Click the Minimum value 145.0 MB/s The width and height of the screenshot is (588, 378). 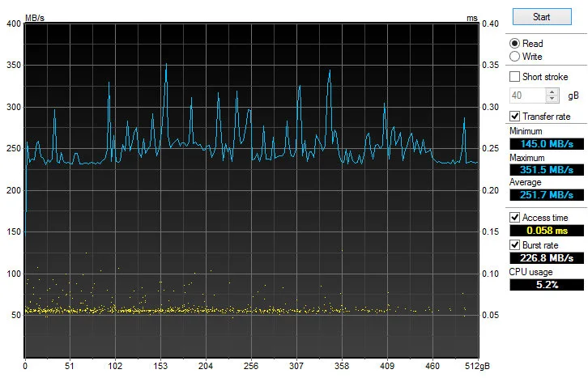546,144
